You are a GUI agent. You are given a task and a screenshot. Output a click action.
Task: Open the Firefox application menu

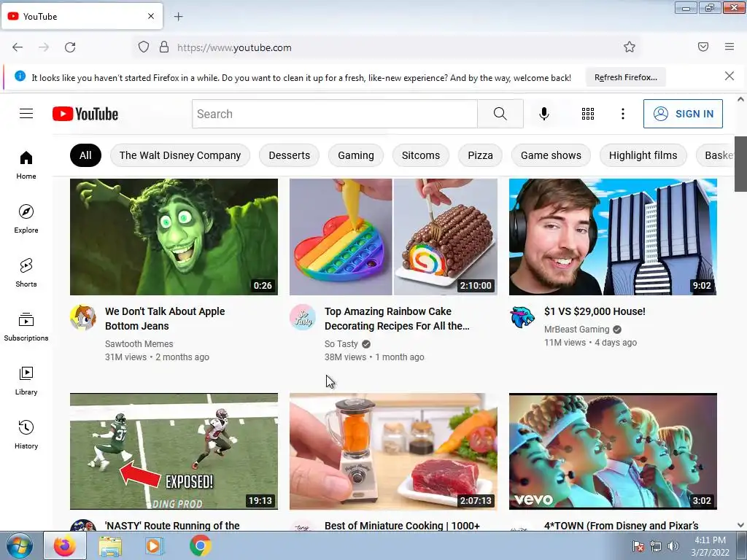coord(729,47)
